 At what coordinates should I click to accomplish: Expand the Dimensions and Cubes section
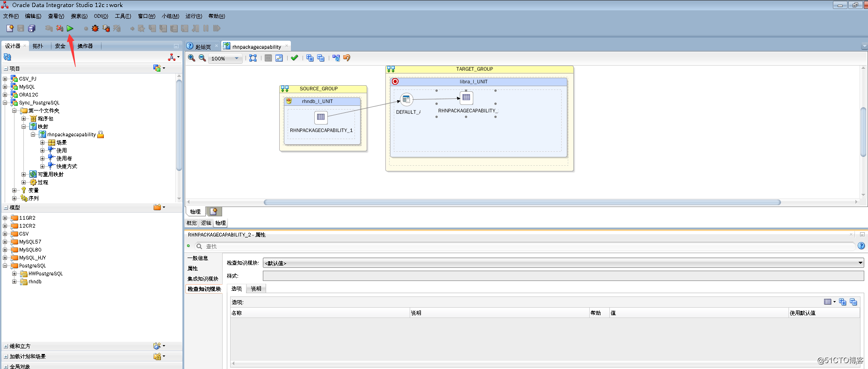(6, 347)
